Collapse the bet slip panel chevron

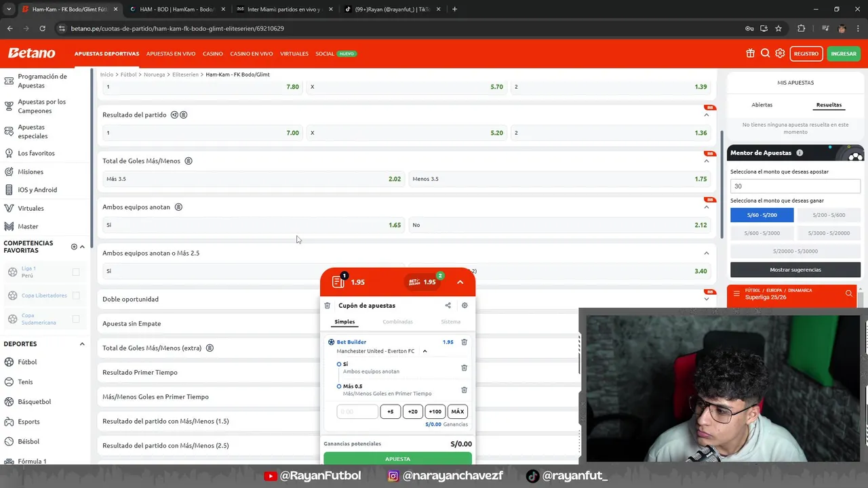460,282
